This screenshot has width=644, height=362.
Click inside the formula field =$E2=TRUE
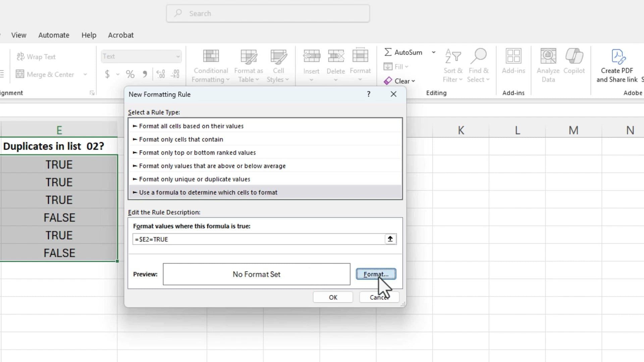pyautogui.click(x=235, y=239)
